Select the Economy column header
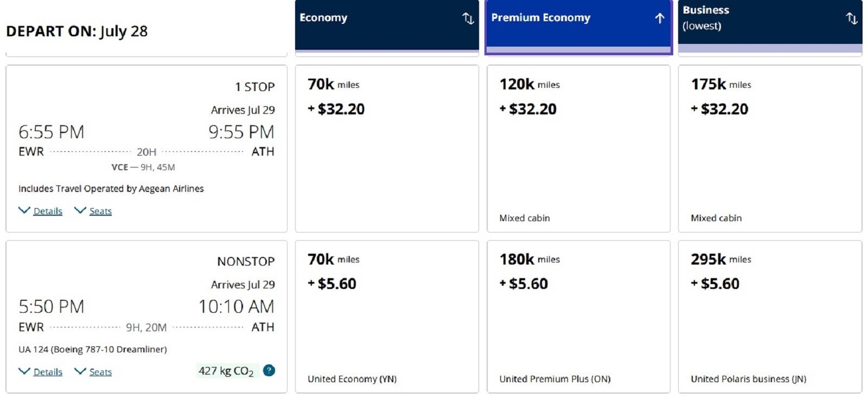Screen dimensions: 868x399 (x=387, y=25)
